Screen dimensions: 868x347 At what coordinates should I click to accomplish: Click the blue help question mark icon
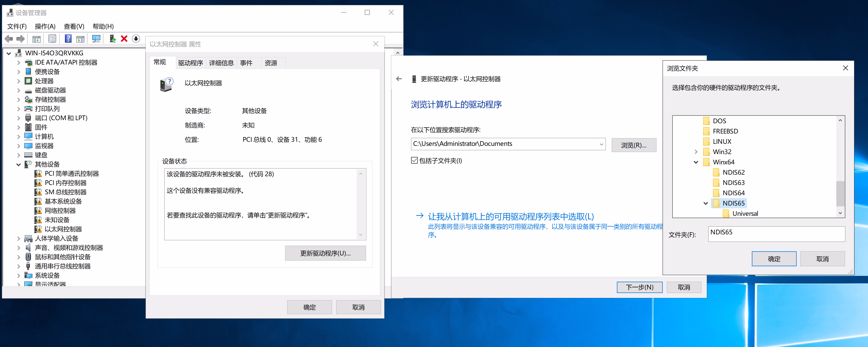tap(68, 39)
